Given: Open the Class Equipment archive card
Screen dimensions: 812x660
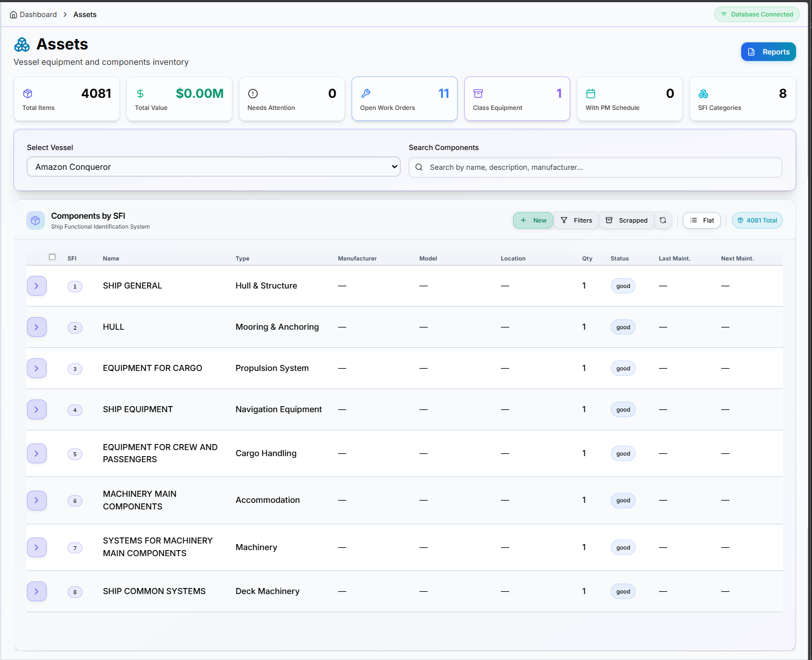Looking at the screenshot, I should click(x=517, y=99).
